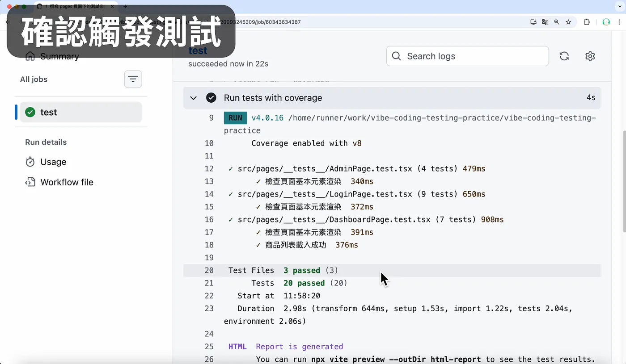The width and height of the screenshot is (626, 364).
Task: Bookmark this page with the star icon
Action: tap(568, 22)
